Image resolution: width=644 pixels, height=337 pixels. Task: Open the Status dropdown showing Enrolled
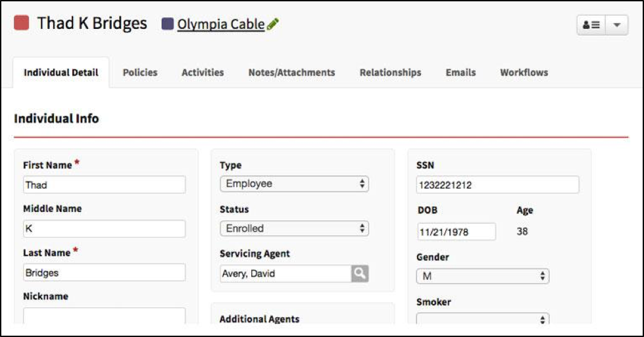[295, 228]
